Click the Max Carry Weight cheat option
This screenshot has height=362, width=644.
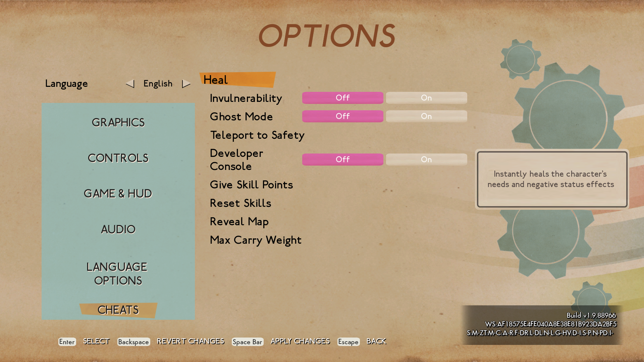pos(256,240)
